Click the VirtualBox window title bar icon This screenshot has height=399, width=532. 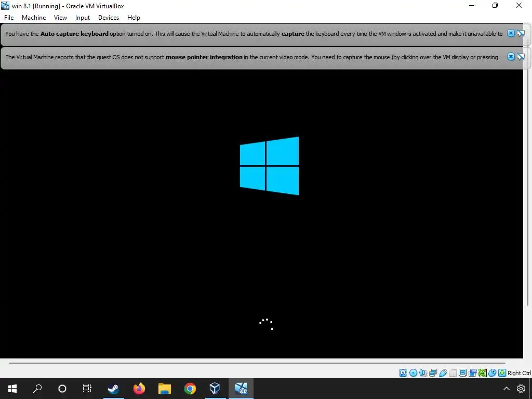click(x=5, y=6)
